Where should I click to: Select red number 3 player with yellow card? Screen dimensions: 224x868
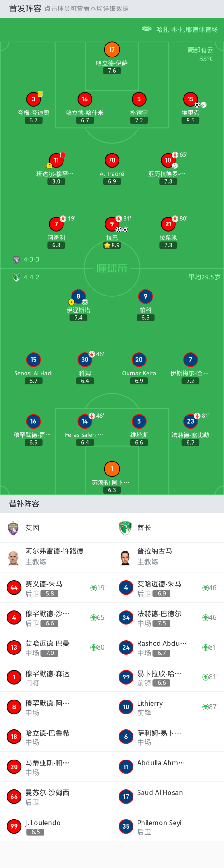[33, 99]
